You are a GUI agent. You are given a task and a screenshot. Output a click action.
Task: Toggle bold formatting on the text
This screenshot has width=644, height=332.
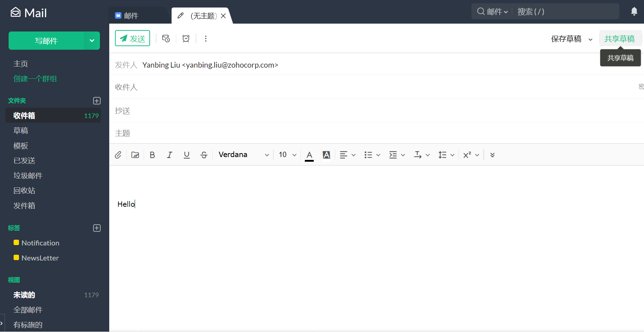152,155
